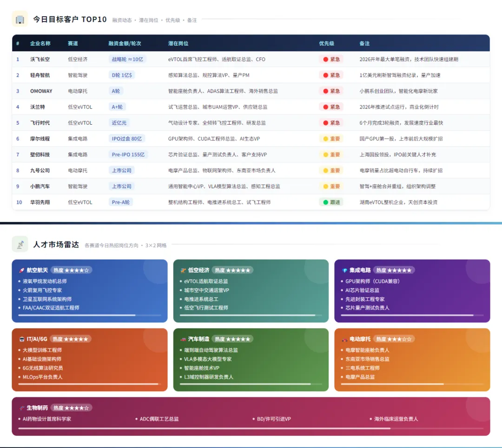Click the 战略轮 ≈10亿 funding badge
Image resolution: width=502 pixels, height=448 pixels.
(127, 59)
